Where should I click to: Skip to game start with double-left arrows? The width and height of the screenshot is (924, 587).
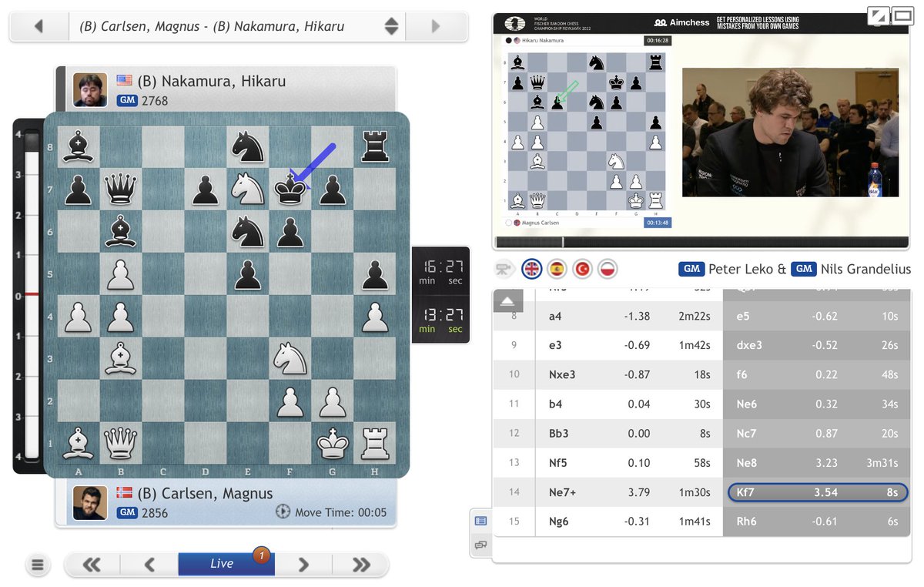(x=92, y=563)
